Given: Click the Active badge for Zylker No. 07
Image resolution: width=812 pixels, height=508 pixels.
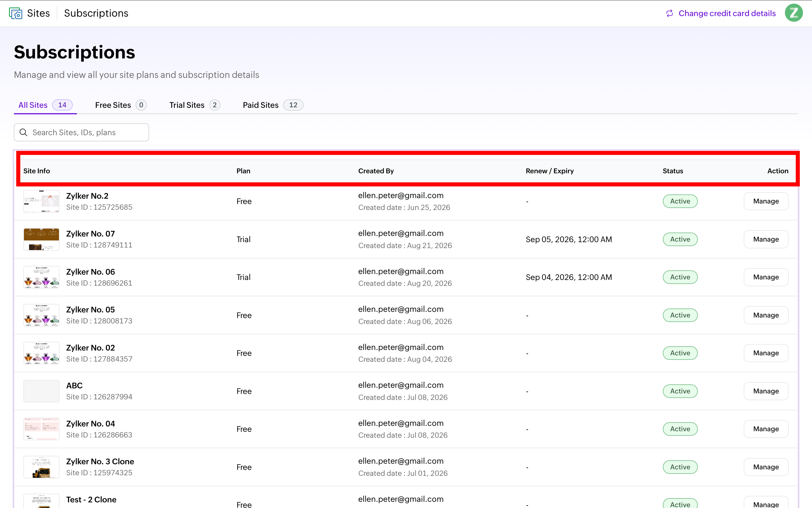Looking at the screenshot, I should click(x=680, y=239).
